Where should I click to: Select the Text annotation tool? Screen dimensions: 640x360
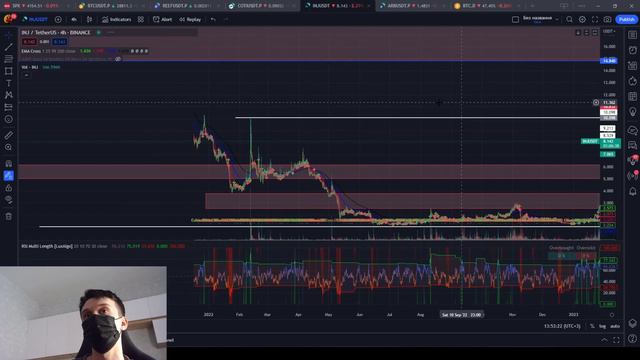click(x=9, y=83)
